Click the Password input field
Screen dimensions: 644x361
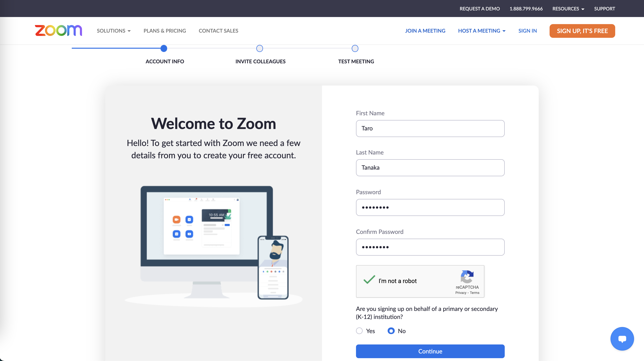click(x=430, y=207)
